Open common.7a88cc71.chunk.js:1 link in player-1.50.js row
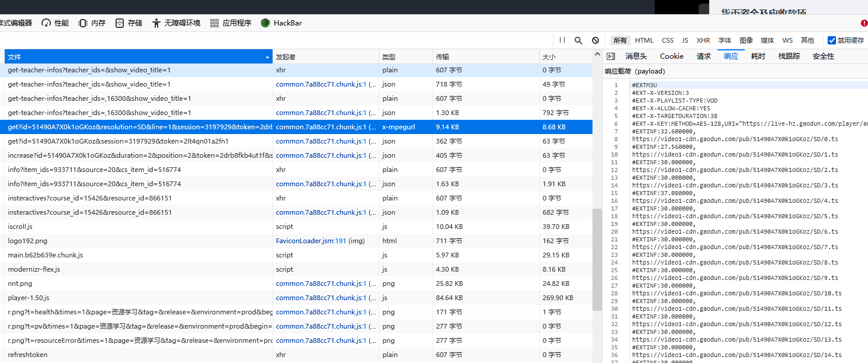The width and height of the screenshot is (868, 363). click(321, 298)
